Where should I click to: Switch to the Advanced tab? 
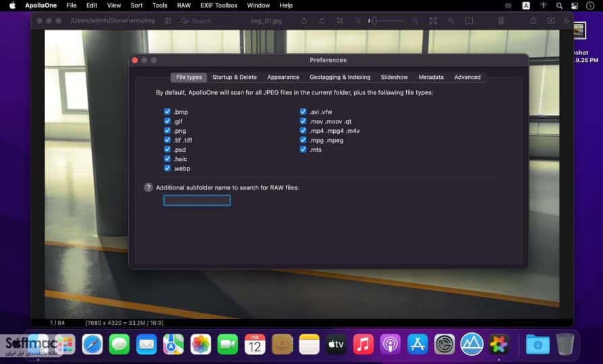click(x=467, y=78)
